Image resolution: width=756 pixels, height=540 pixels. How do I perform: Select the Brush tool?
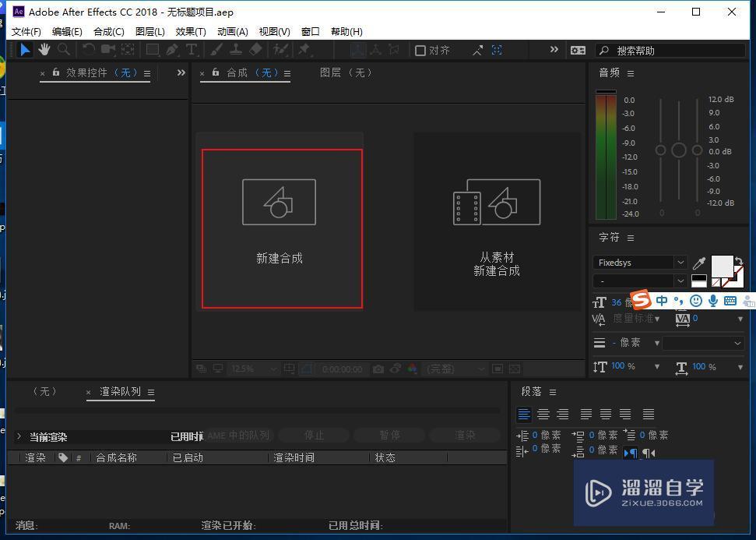tap(216, 49)
